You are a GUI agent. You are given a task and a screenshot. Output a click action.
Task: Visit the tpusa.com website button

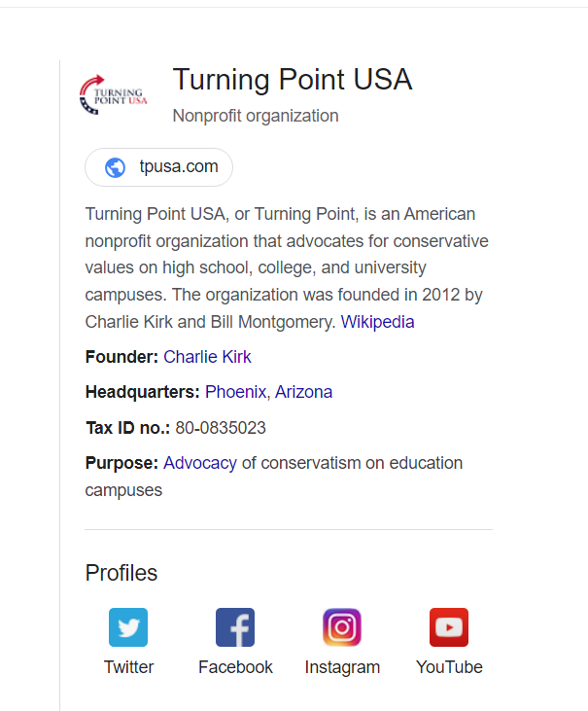(159, 167)
